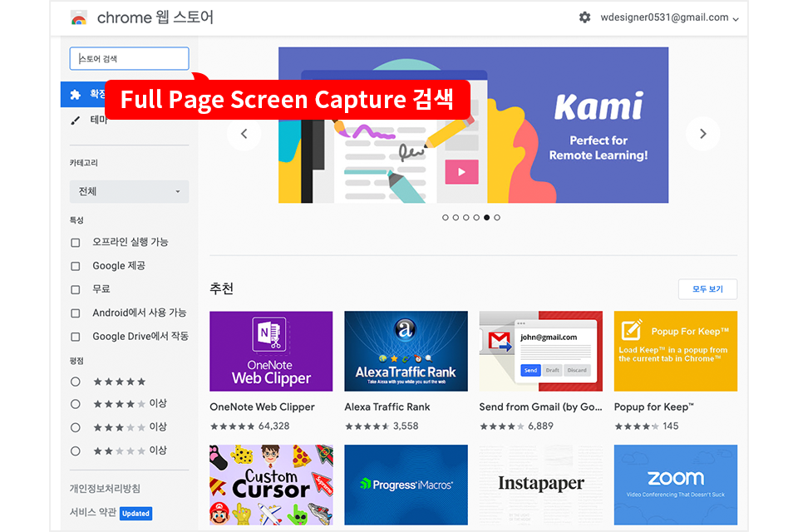Enable 오프라인 실행 가능 checkbox

click(x=76, y=243)
